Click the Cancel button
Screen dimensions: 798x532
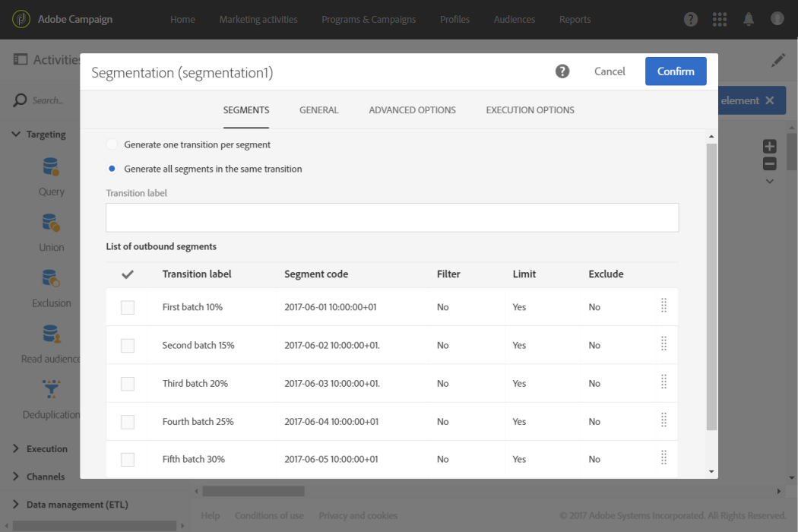click(610, 71)
